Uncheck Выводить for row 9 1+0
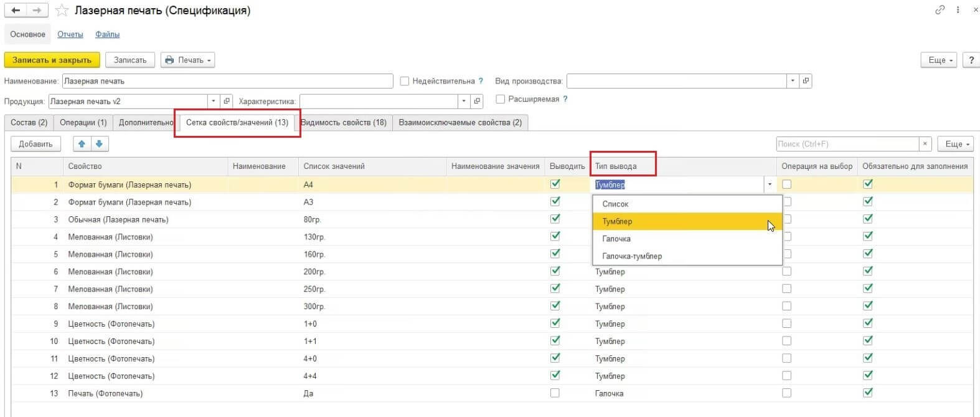This screenshot has height=417, width=980. [555, 323]
